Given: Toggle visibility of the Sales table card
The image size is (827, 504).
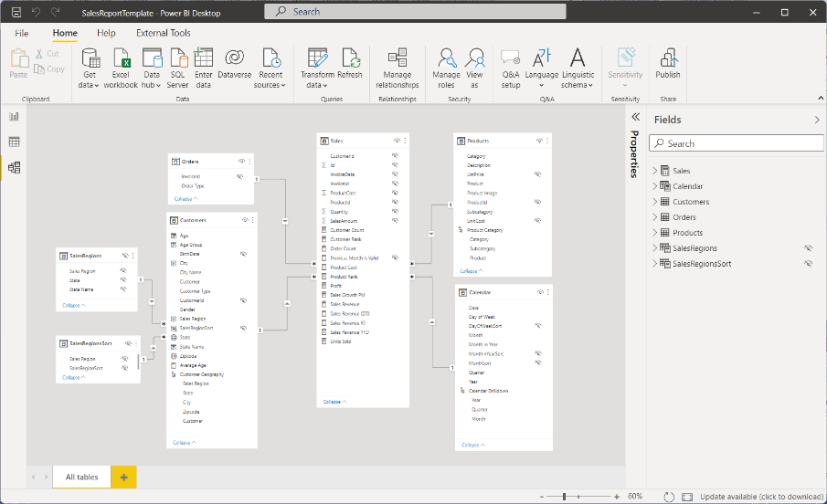Looking at the screenshot, I should click(397, 141).
